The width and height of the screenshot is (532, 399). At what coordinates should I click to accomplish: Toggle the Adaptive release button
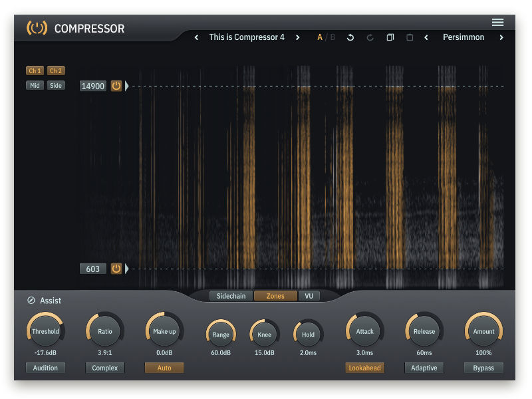[424, 368]
